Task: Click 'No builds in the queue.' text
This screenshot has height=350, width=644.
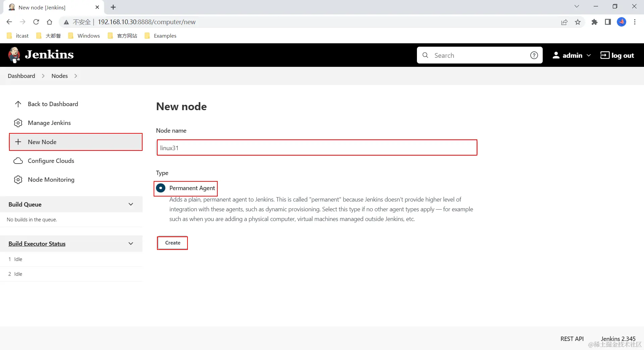Action: [x=32, y=220]
